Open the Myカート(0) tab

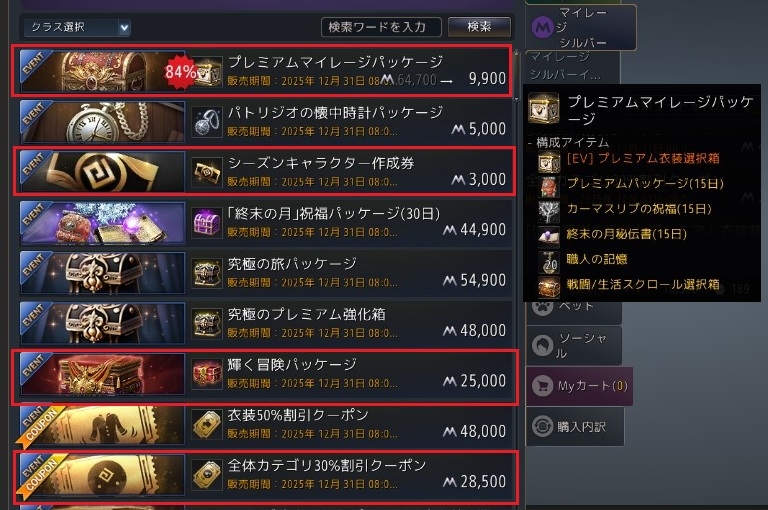(x=579, y=386)
